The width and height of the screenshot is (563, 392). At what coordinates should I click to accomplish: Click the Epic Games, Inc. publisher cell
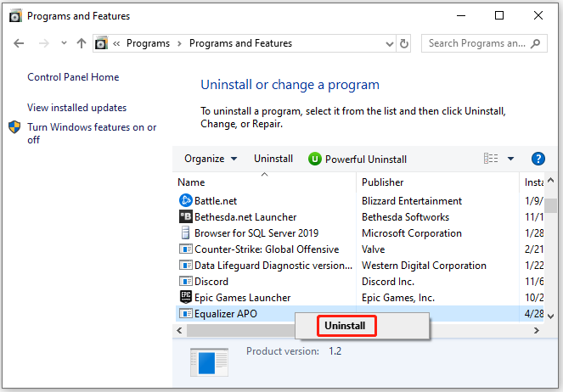point(397,298)
